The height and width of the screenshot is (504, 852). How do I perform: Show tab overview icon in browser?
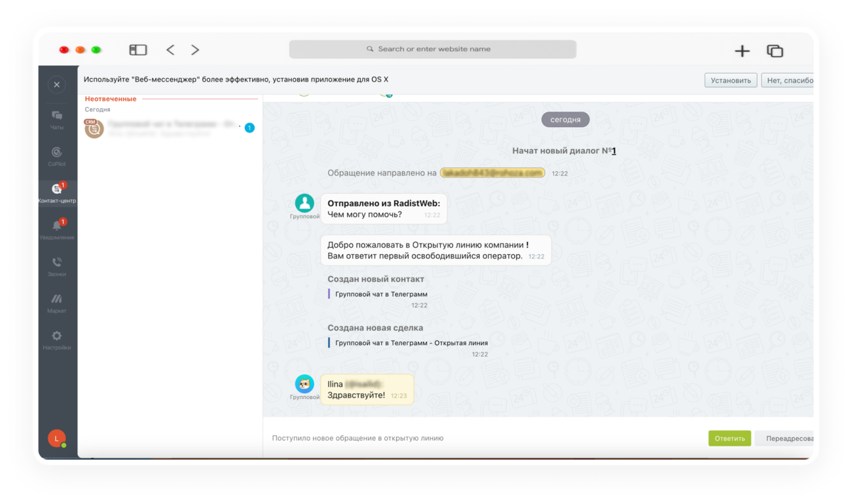coord(775,50)
